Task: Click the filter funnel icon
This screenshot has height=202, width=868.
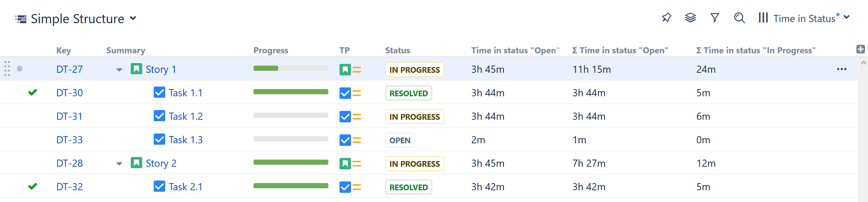Action: 714,17
